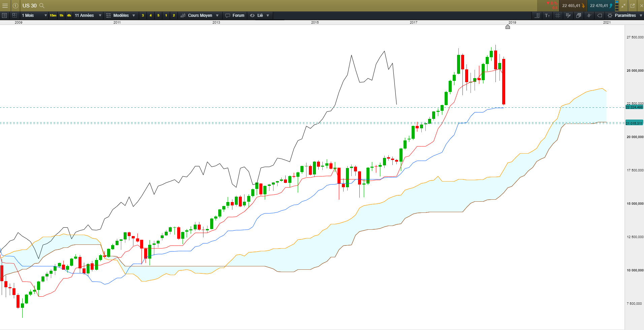Open the list panel icon in toolbar
Image resolution: width=644 pixels, height=330 pixels.
4,15
